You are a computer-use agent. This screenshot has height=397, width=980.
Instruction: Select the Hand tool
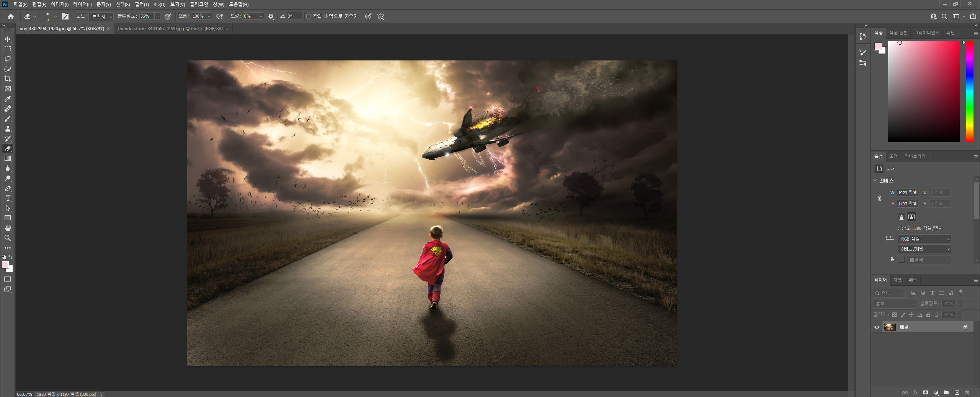coord(8,228)
